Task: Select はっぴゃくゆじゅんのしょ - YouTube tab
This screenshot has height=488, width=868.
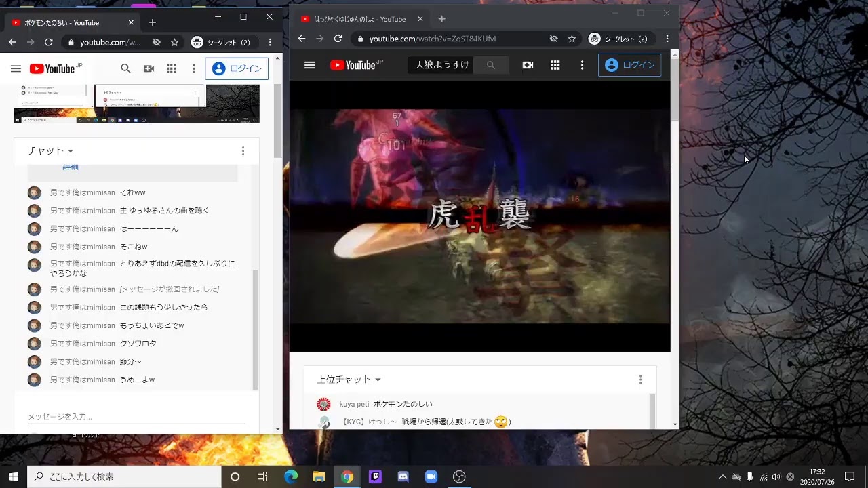Action: click(359, 19)
